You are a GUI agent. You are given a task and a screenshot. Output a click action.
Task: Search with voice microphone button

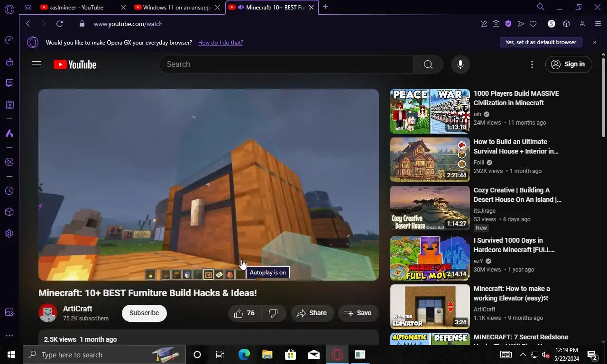tap(460, 64)
